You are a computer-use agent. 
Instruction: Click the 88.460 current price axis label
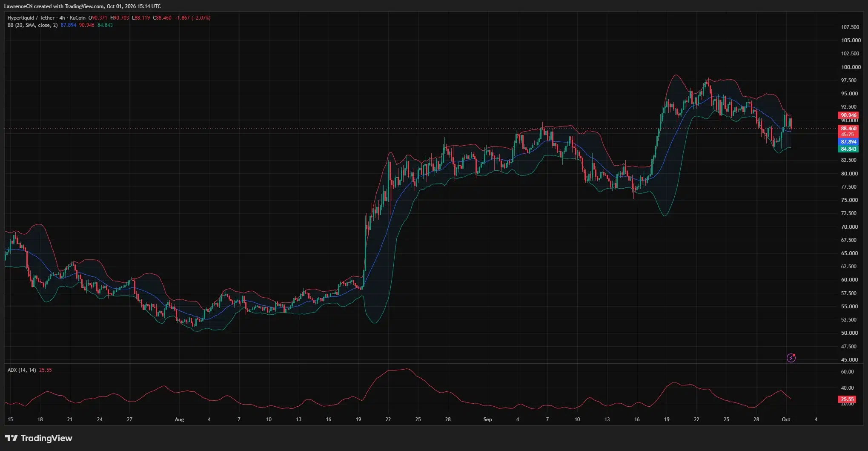coord(848,129)
